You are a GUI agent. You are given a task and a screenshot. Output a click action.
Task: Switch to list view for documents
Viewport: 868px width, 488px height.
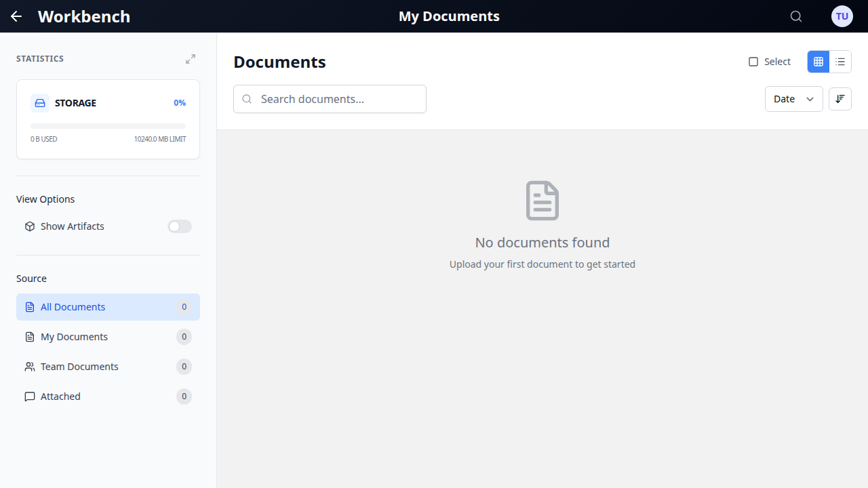pyautogui.click(x=840, y=62)
